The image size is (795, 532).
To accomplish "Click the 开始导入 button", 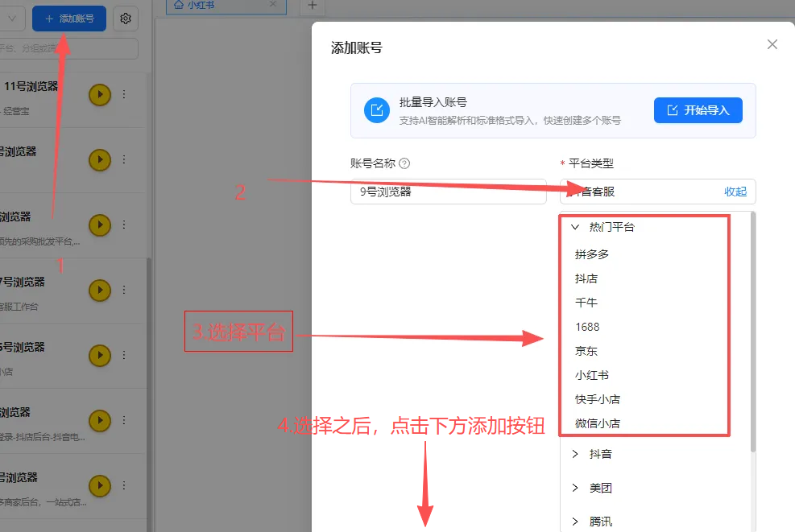I will [698, 110].
